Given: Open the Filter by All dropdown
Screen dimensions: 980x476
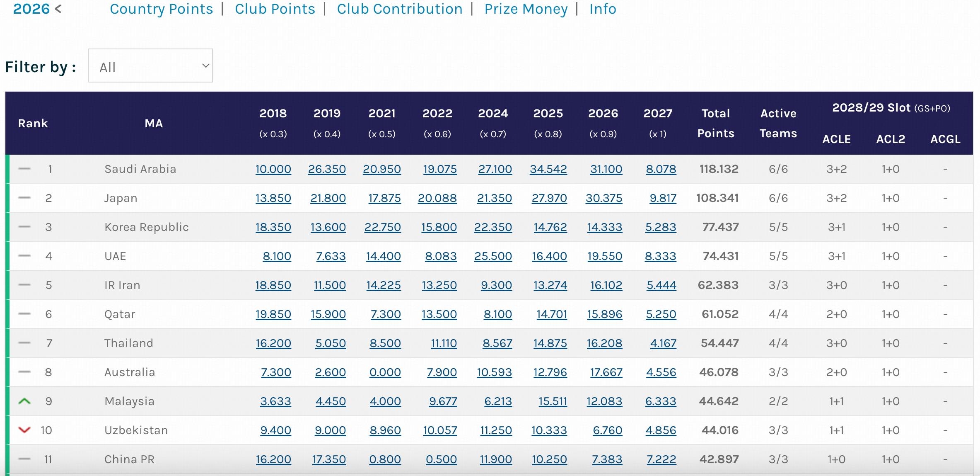Looking at the screenshot, I should point(150,66).
